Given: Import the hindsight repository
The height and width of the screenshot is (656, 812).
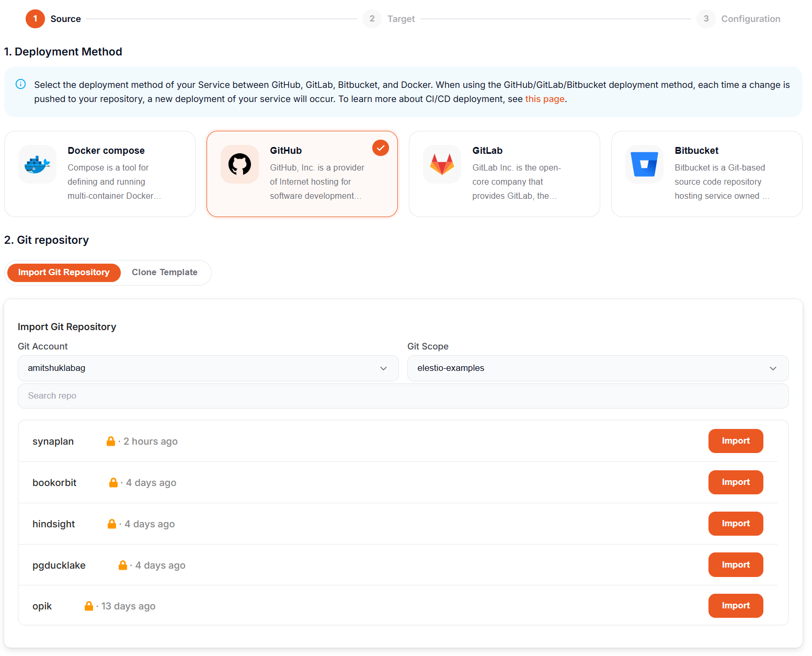Looking at the screenshot, I should (x=736, y=524).
